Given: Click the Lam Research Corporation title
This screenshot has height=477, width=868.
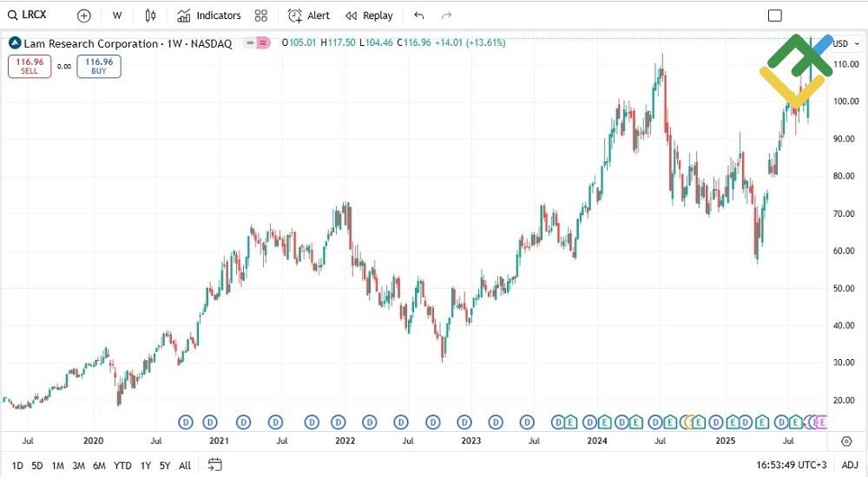Looking at the screenshot, I should click(x=91, y=43).
